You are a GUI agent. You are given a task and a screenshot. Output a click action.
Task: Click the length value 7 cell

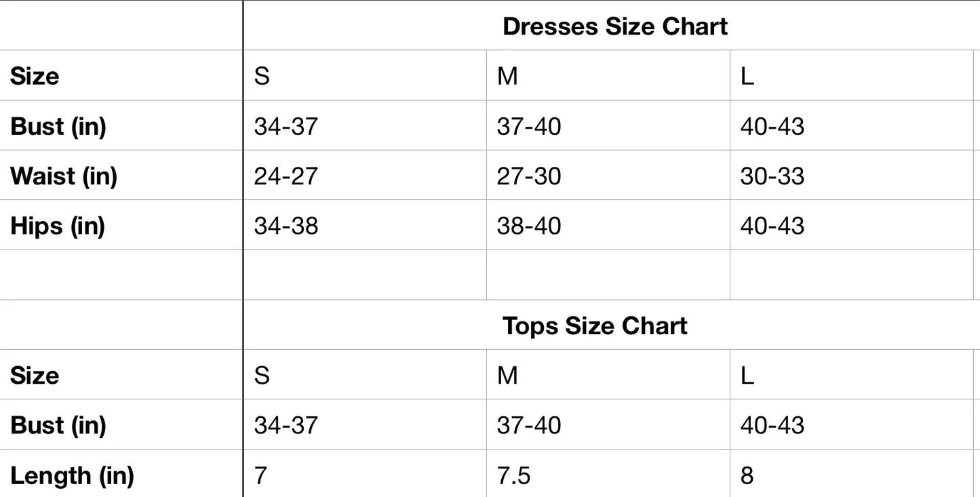261,476
